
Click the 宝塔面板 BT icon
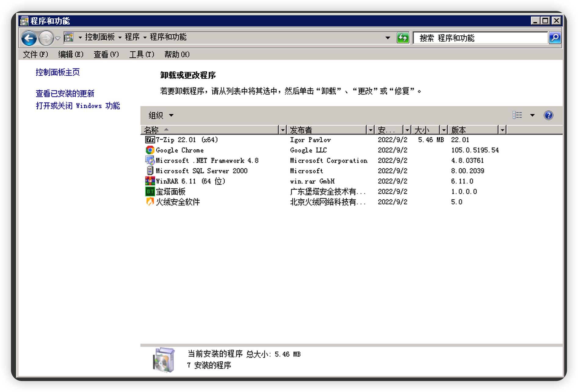click(150, 191)
